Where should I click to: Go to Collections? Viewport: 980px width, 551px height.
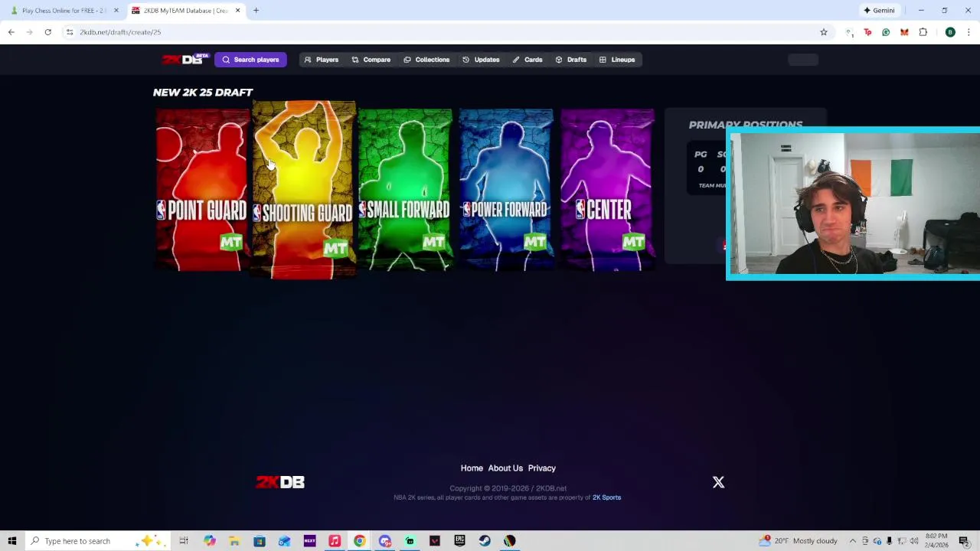pyautogui.click(x=426, y=60)
